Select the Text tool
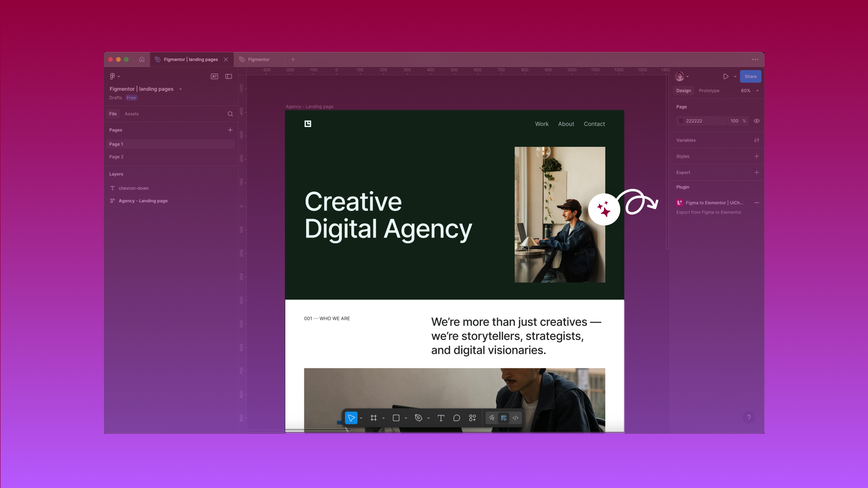The height and width of the screenshot is (488, 868). click(441, 418)
